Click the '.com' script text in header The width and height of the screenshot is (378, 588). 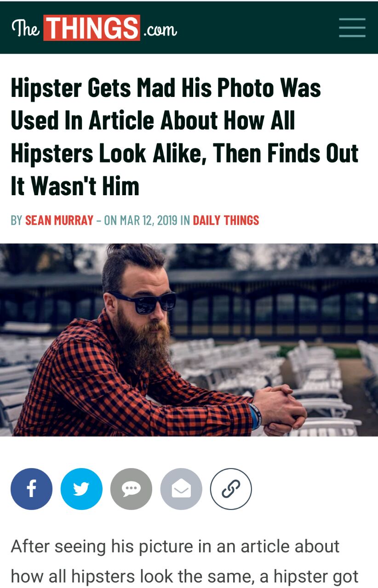(160, 30)
